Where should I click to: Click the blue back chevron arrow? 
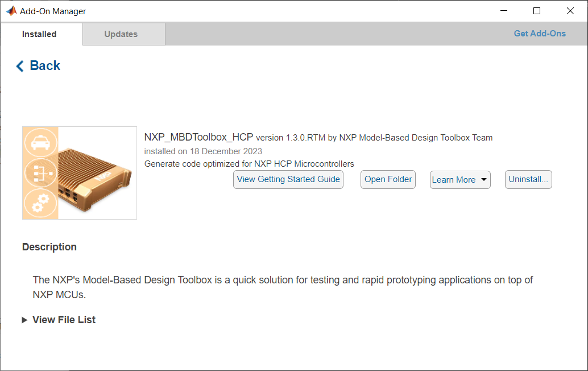pos(20,65)
